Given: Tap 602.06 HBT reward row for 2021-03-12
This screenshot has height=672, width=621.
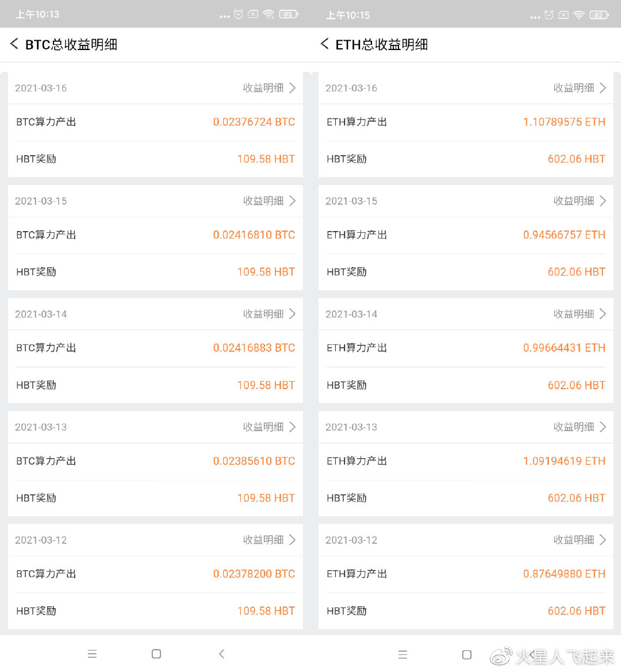Looking at the screenshot, I should tap(466, 610).
